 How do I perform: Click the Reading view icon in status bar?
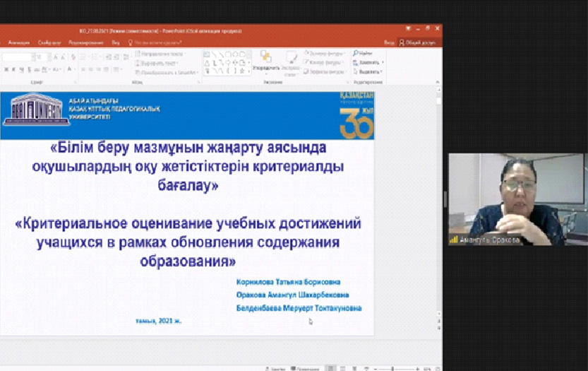(x=354, y=368)
